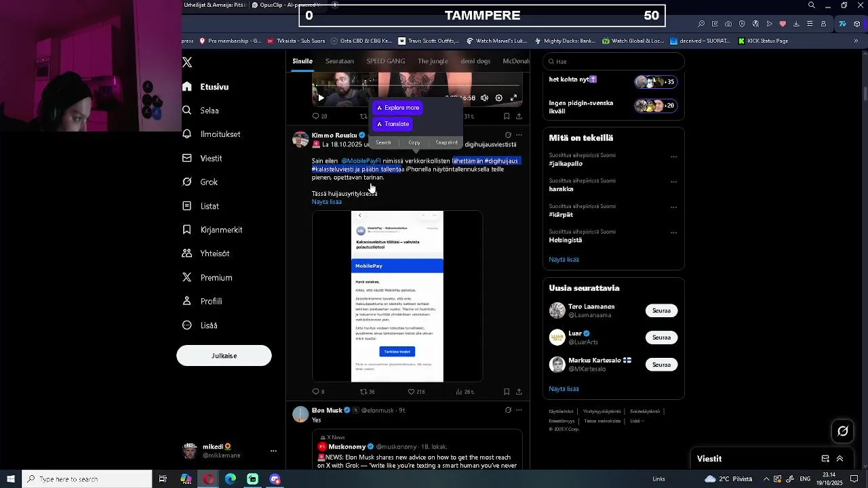Open the X logo home icon
This screenshot has width=868, height=488.
187,62
